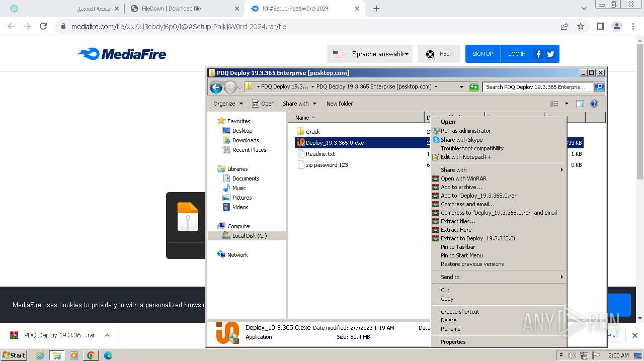
Task: Toggle the preview pane icon in Explorer
Action: [x=580, y=104]
